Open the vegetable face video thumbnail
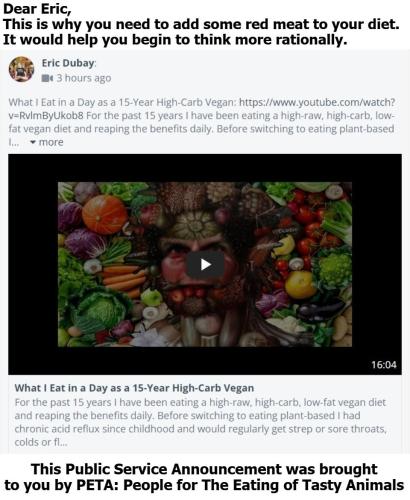Viewport: 410px width, 500px height. [205, 264]
